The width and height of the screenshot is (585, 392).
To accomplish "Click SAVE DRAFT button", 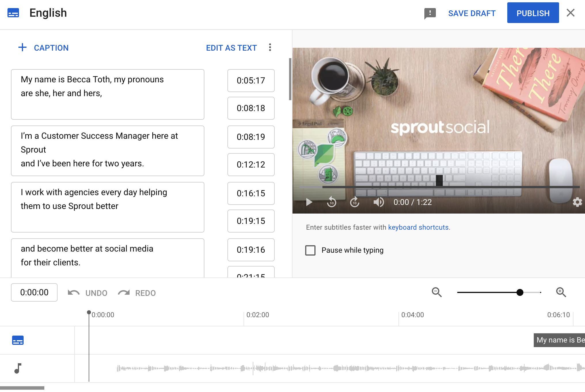I will pos(472,13).
